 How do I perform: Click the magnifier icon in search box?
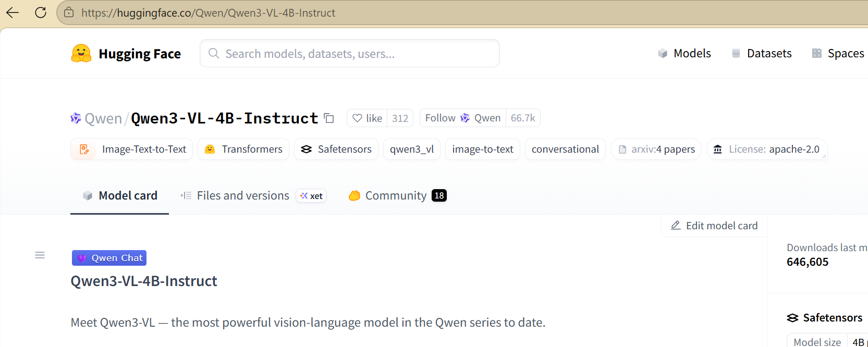point(214,53)
